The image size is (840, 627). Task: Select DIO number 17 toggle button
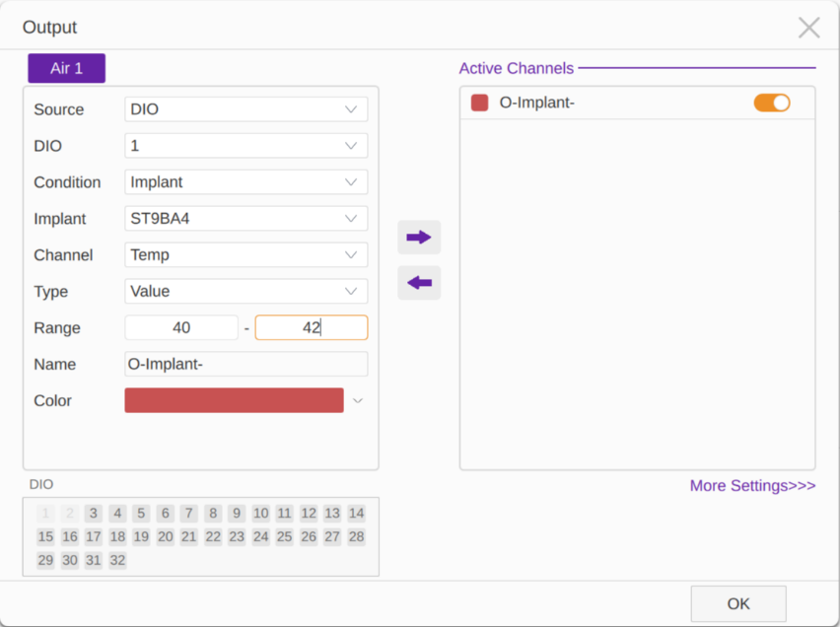coord(94,537)
